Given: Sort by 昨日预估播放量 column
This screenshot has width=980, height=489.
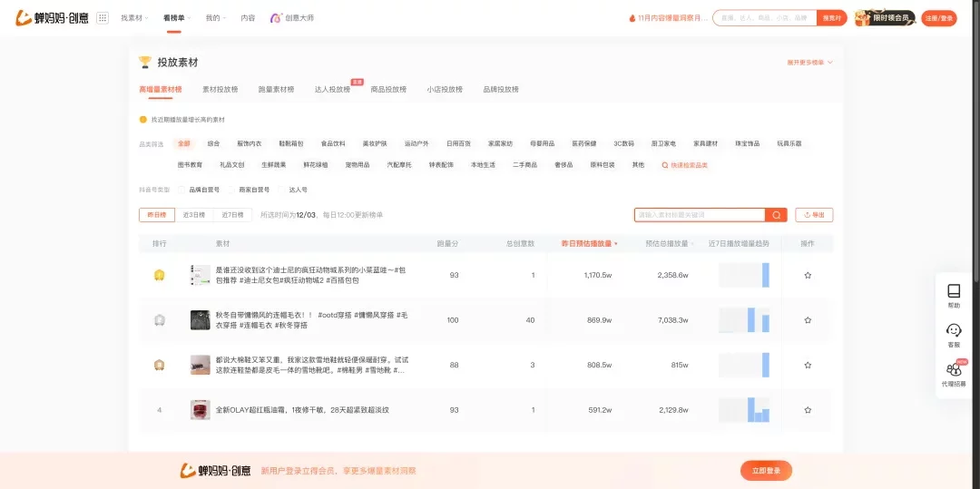Looking at the screenshot, I should pos(590,243).
